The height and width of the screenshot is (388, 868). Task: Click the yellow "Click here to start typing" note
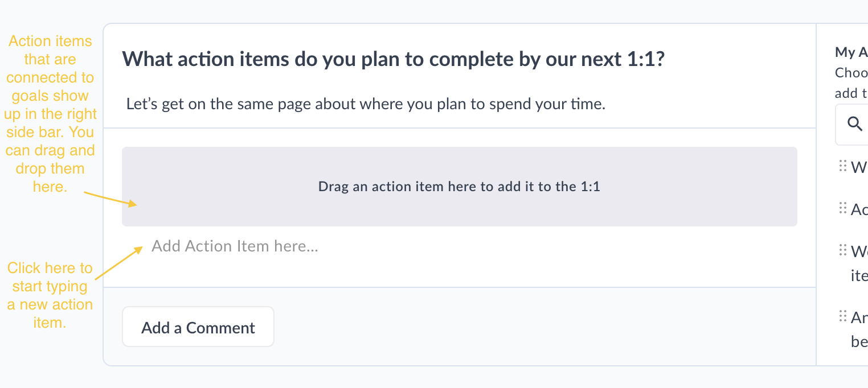pos(50,295)
